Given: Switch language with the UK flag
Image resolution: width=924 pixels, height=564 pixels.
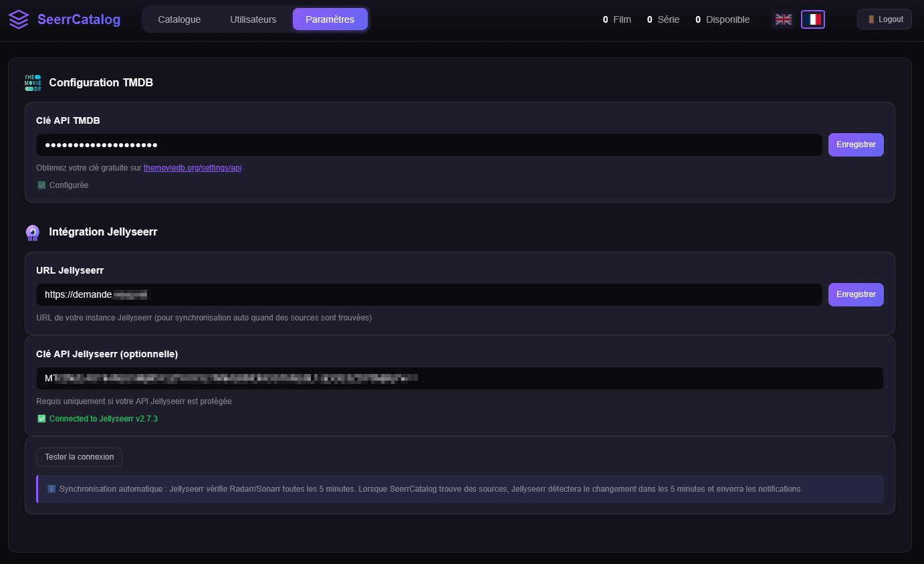Looking at the screenshot, I should 783,19.
